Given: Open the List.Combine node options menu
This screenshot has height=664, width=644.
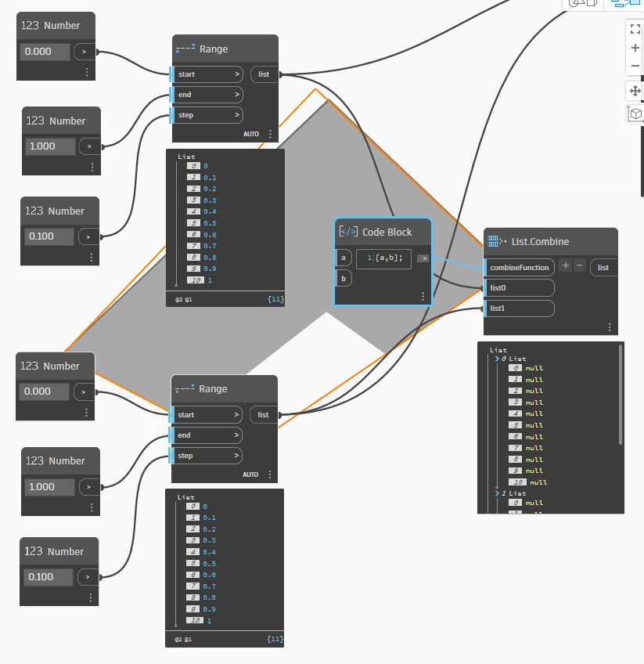Looking at the screenshot, I should coord(610,327).
